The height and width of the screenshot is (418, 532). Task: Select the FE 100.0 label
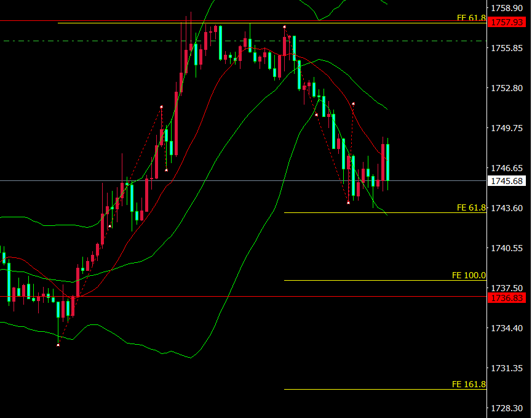[469, 275]
